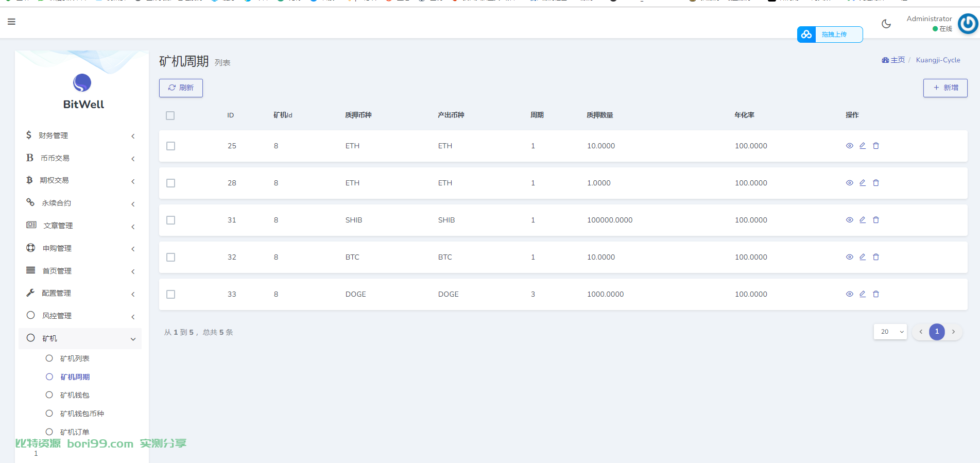Go to the previous page arrow
Screen dimensions: 980x463
(x=921, y=332)
